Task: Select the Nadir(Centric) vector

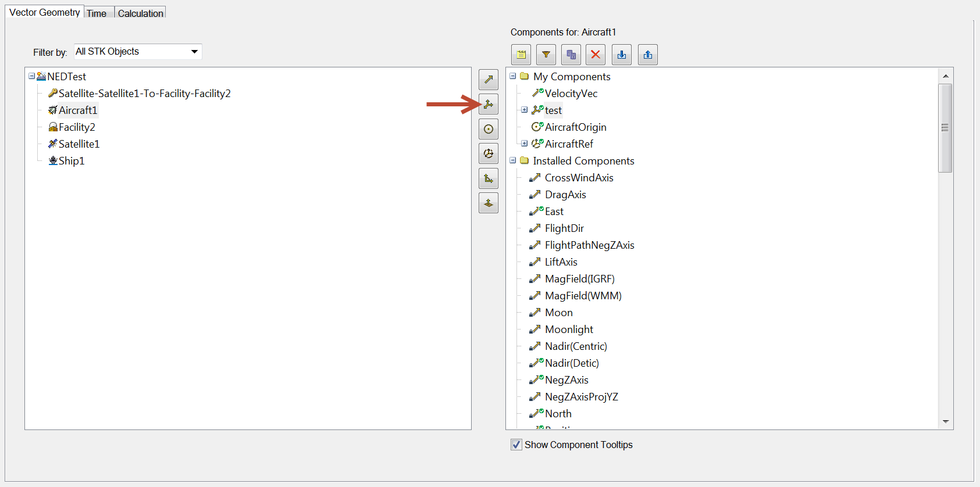Action: (576, 346)
